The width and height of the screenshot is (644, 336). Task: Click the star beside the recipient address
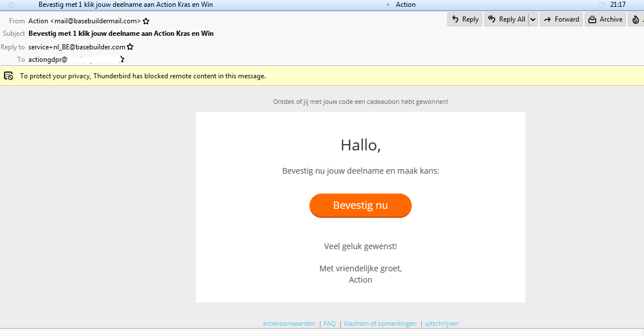[x=122, y=59]
